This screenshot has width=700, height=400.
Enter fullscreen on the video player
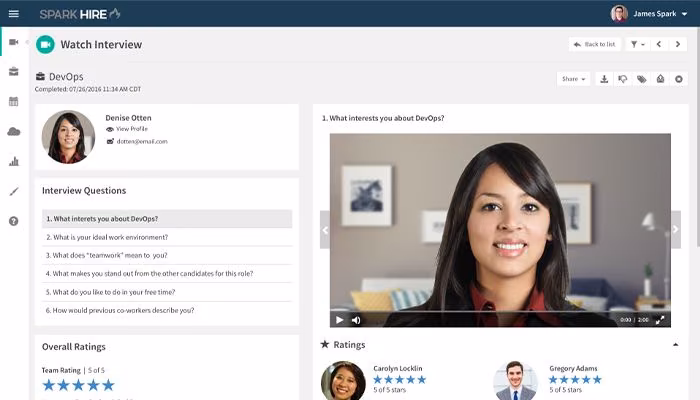[660, 320]
